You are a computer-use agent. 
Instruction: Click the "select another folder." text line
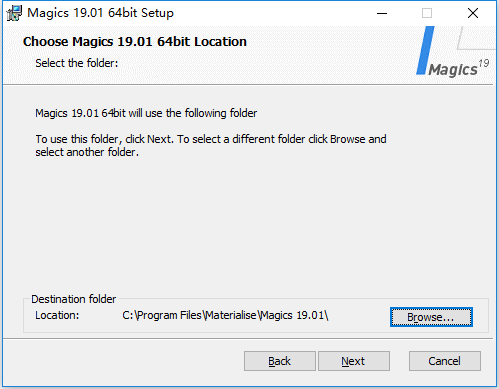coord(87,152)
